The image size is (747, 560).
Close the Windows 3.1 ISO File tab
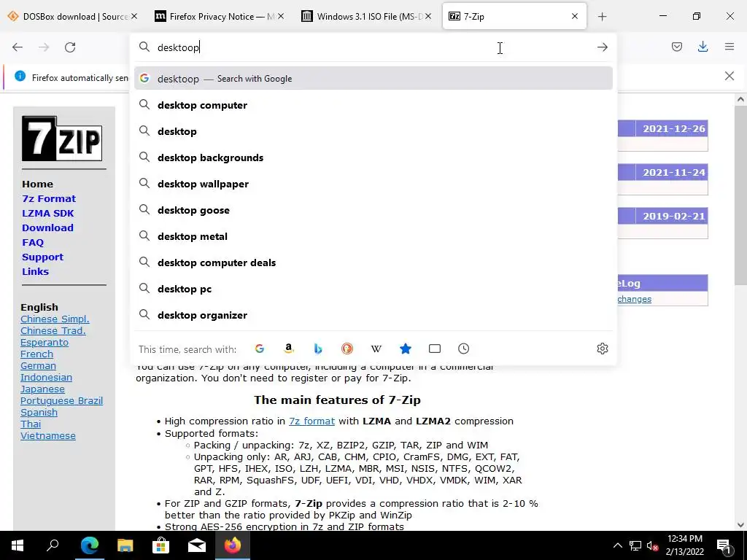(x=427, y=16)
